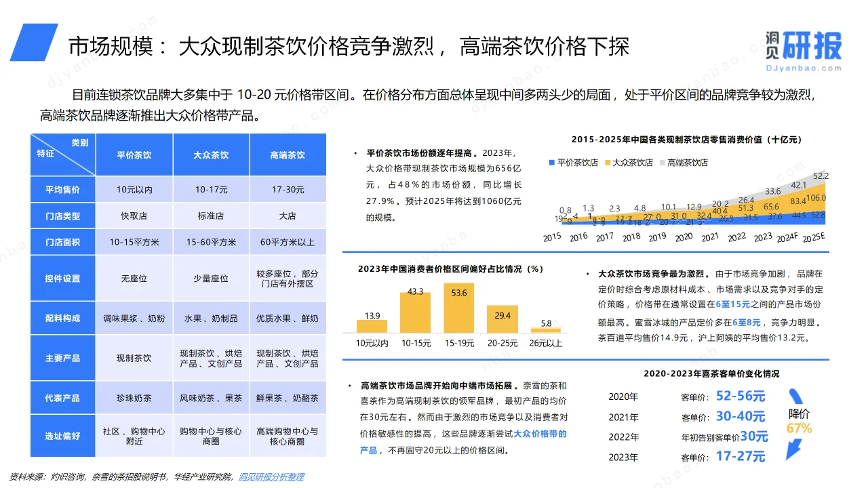Viewport: 868px width, 488px height.
Task: Click the 高端茶饮 table column header
Action: coord(288,155)
